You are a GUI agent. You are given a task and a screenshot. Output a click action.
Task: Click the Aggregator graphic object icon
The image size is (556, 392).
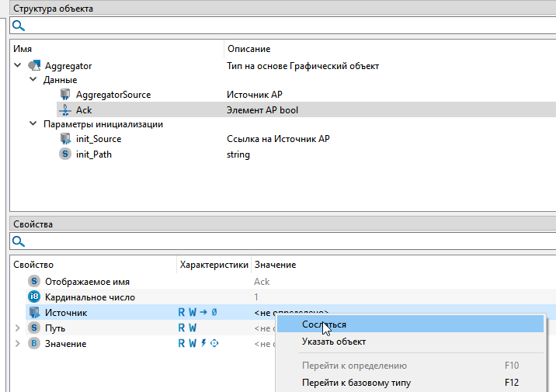(x=33, y=66)
